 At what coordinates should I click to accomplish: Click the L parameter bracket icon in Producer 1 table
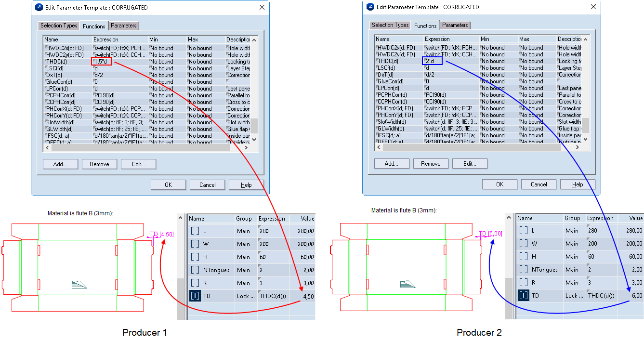tap(195, 231)
